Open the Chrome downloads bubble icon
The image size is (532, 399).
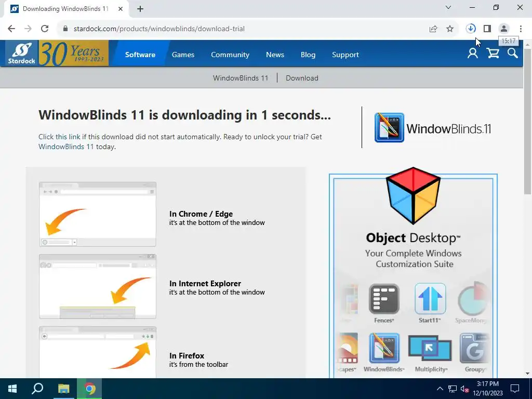[x=471, y=29]
